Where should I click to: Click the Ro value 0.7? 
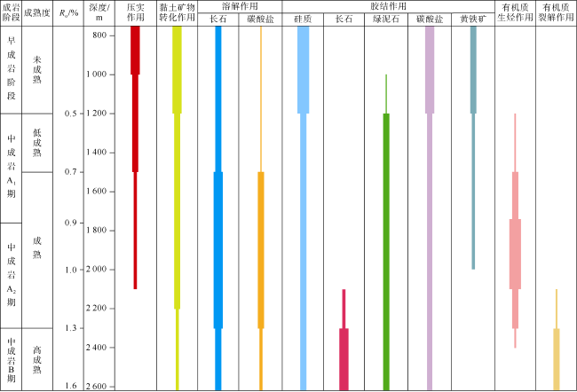click(71, 172)
